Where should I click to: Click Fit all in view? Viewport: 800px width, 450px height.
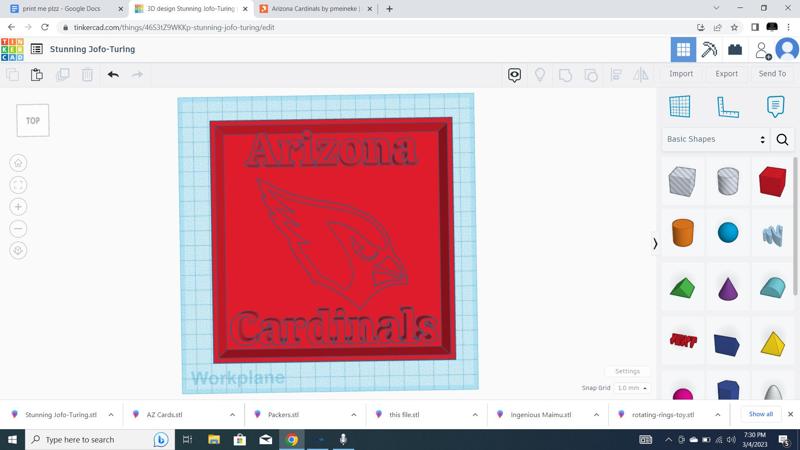18,185
